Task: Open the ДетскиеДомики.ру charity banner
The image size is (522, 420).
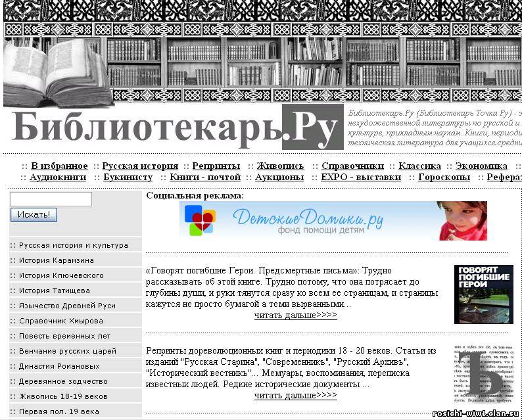Action: 333,221
